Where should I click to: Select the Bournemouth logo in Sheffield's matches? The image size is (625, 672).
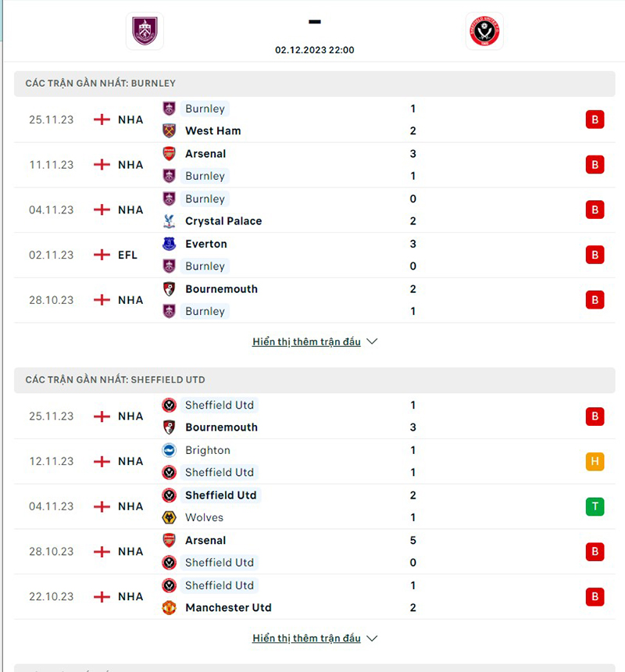tap(169, 427)
